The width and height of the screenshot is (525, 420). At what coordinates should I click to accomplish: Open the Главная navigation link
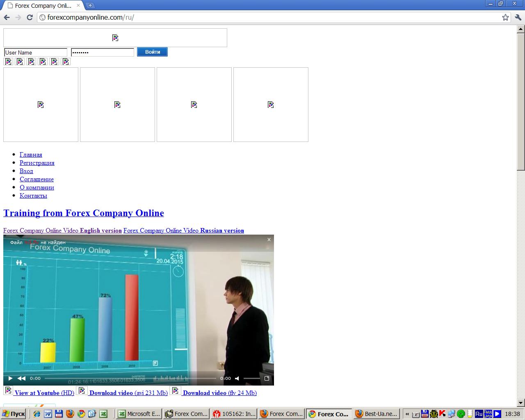tap(31, 155)
